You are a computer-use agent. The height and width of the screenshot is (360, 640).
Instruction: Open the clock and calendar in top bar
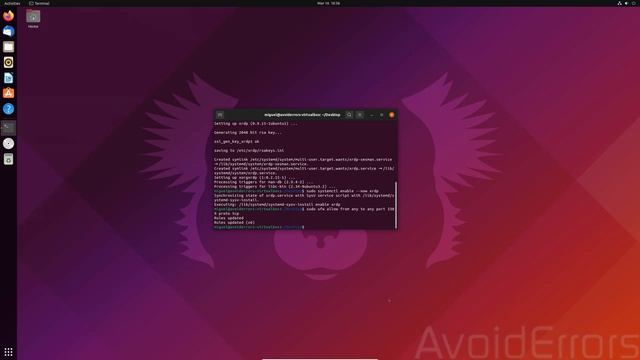pos(329,3)
